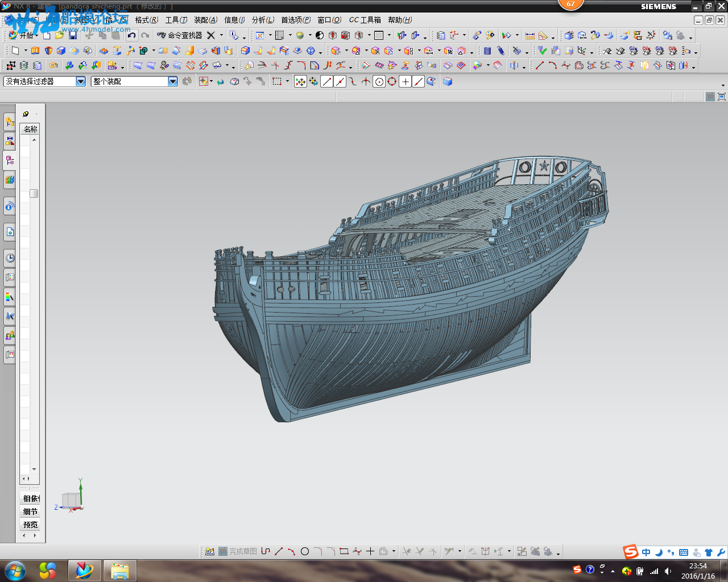Select the sketch Point plus tool
This screenshot has width=728, height=582.
pyautogui.click(x=370, y=551)
